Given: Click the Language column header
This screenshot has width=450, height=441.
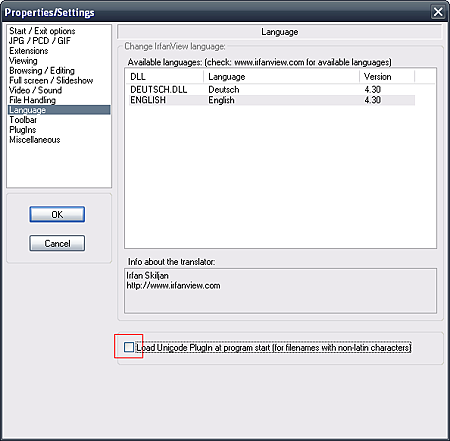Looking at the screenshot, I should (281, 77).
